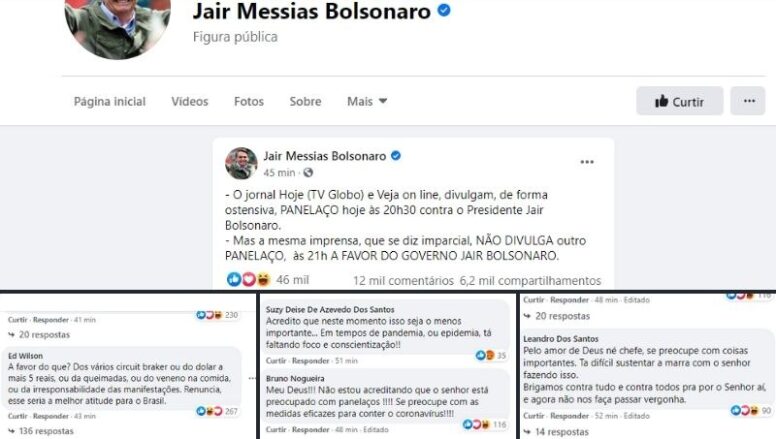Image resolution: width=776 pixels, height=439 pixels.
Task: Click the small profile avatar in post
Action: pos(241,163)
